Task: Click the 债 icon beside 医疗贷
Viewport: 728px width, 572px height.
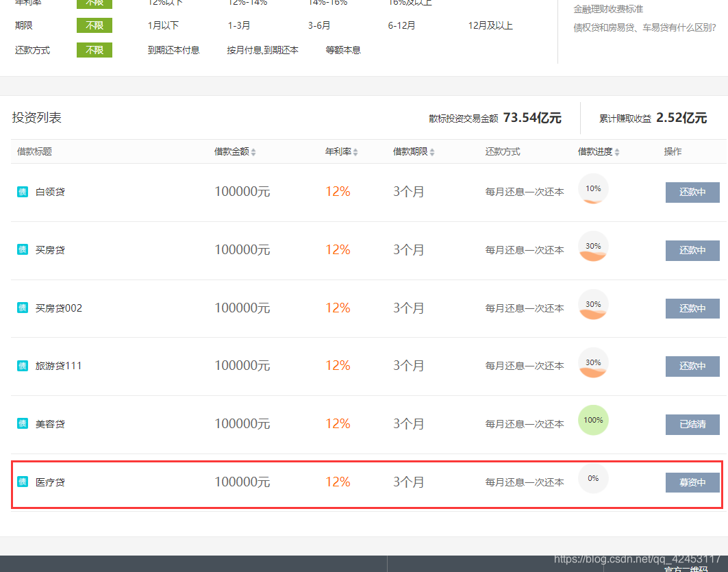Action: [x=23, y=482]
